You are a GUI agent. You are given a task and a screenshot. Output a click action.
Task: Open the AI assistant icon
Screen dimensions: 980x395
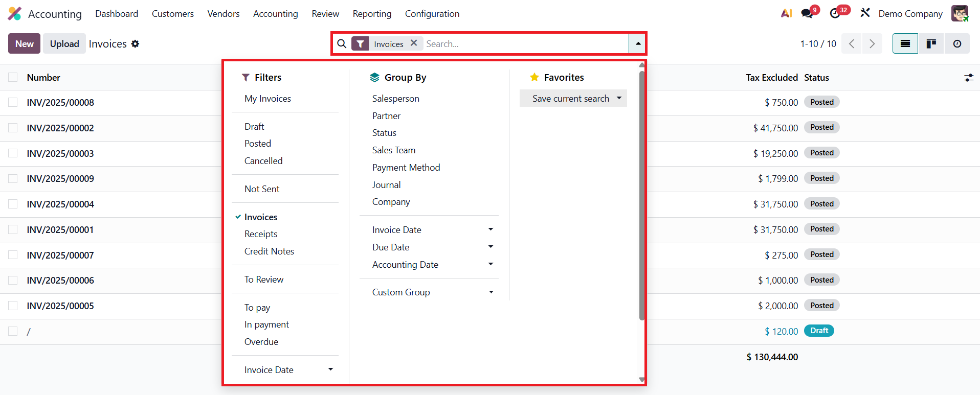tap(786, 13)
